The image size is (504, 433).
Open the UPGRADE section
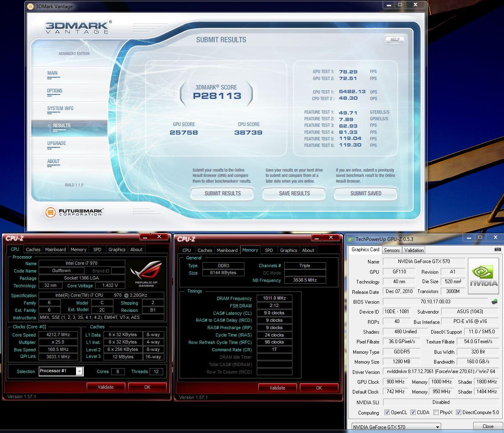pyautogui.click(x=56, y=143)
